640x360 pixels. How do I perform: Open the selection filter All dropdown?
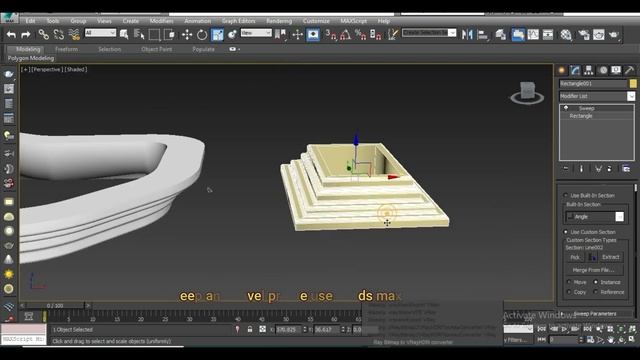tap(100, 33)
